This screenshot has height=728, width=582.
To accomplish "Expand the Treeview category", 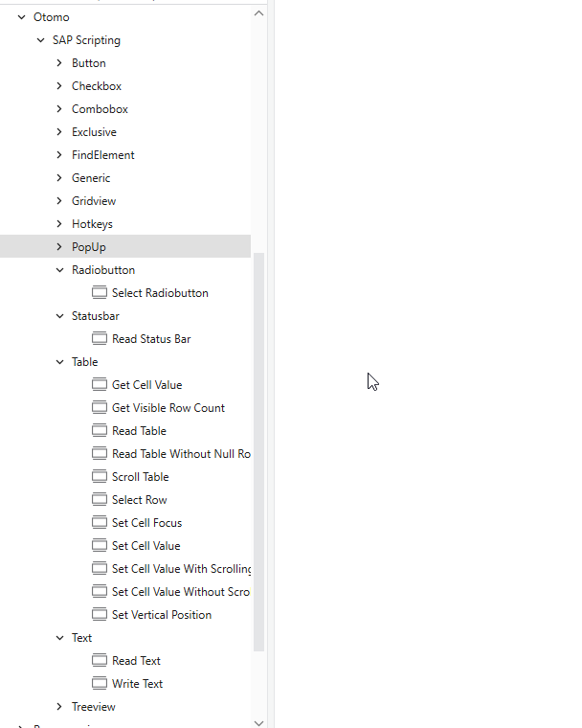I will (x=59, y=707).
